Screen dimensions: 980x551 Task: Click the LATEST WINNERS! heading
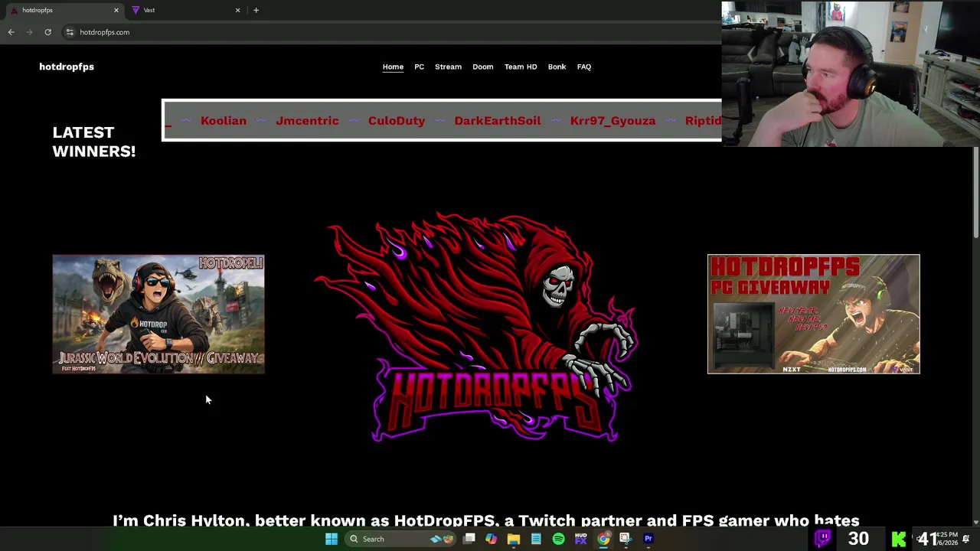pyautogui.click(x=93, y=142)
